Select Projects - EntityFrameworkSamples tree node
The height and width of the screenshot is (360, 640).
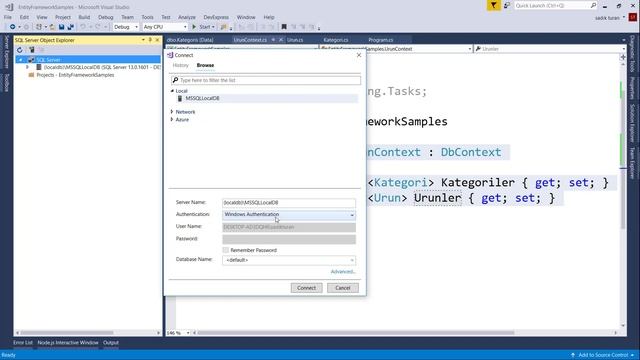(x=75, y=75)
